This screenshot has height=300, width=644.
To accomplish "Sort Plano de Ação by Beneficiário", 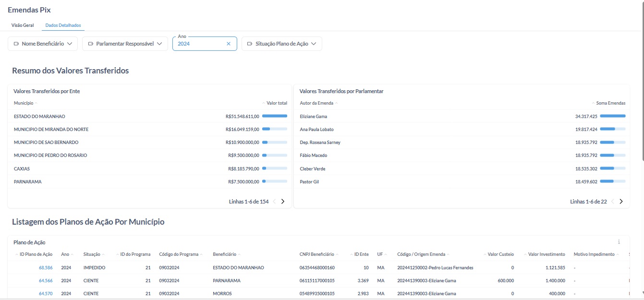I will 224,254.
